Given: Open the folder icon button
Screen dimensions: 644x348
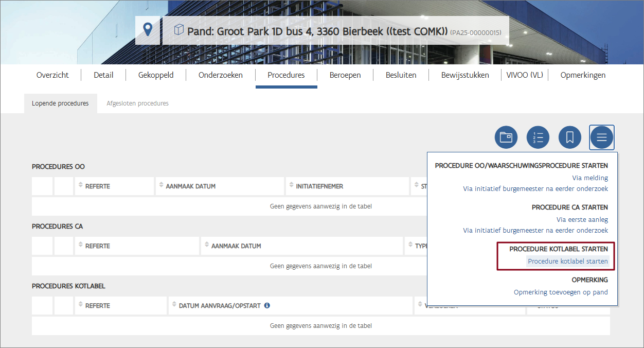Looking at the screenshot, I should 506,137.
